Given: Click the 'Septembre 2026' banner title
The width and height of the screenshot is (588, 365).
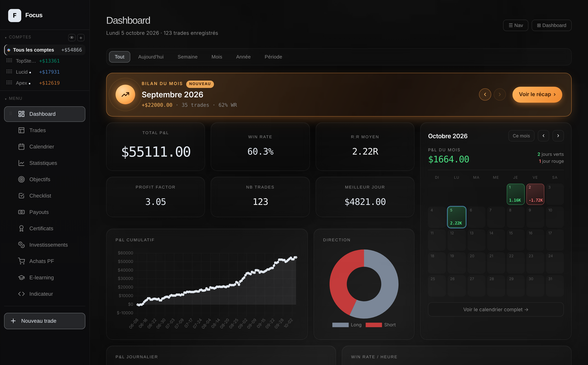Looking at the screenshot, I should [x=172, y=95].
